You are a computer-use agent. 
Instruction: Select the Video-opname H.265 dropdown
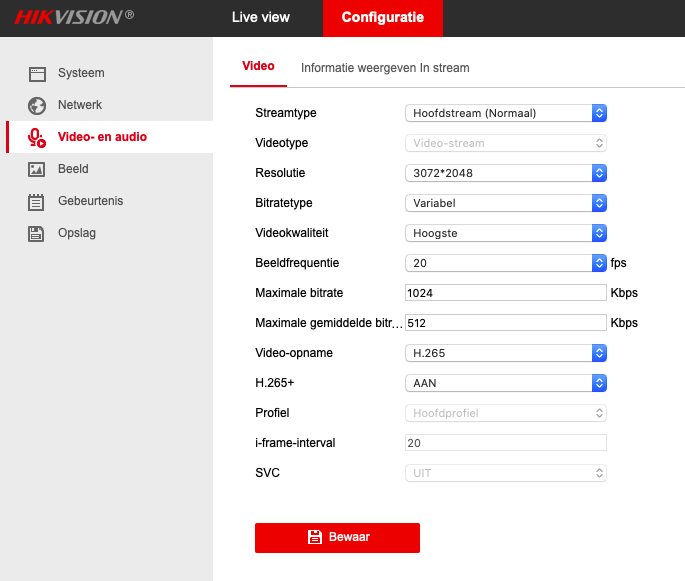(x=505, y=353)
